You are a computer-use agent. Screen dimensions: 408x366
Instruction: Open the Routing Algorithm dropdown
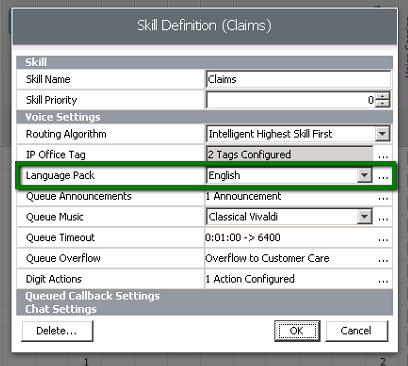coord(382,134)
